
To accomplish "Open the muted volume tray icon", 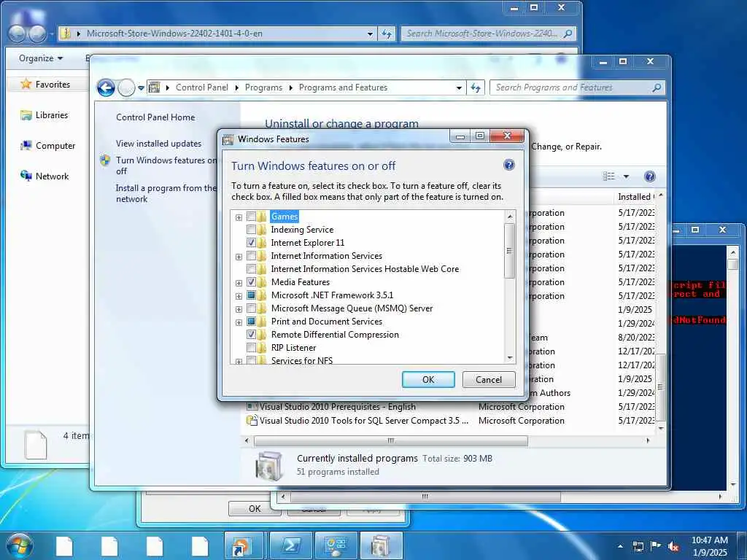I will click(x=673, y=546).
